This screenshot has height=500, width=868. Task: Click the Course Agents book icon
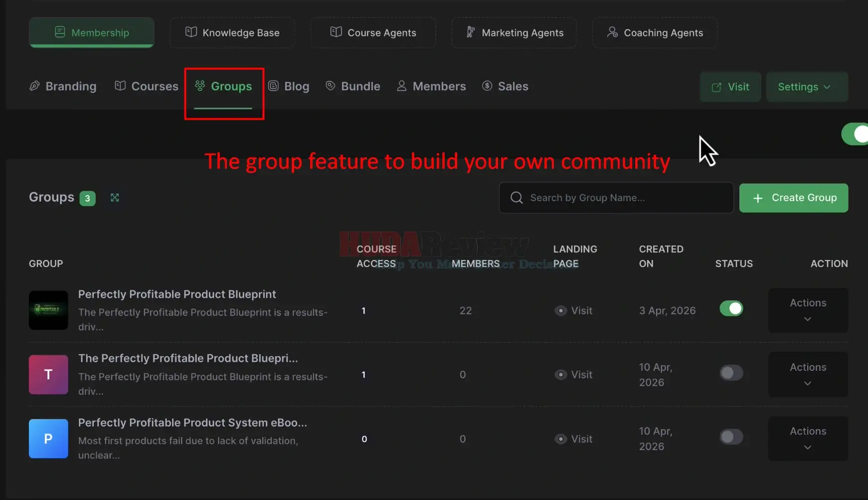(x=336, y=32)
